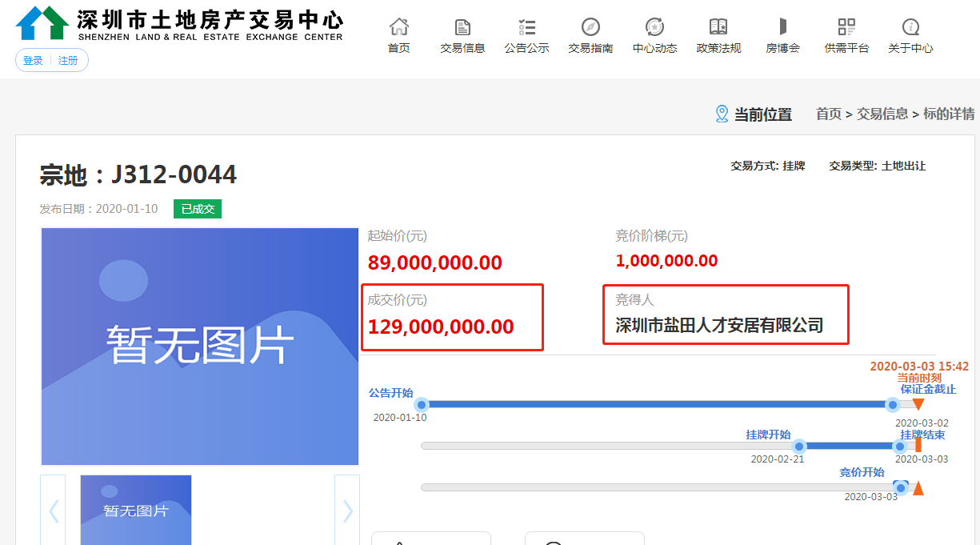The width and height of the screenshot is (980, 545).
Task: Click the location pin icon beside 当前位置
Action: [x=722, y=114]
